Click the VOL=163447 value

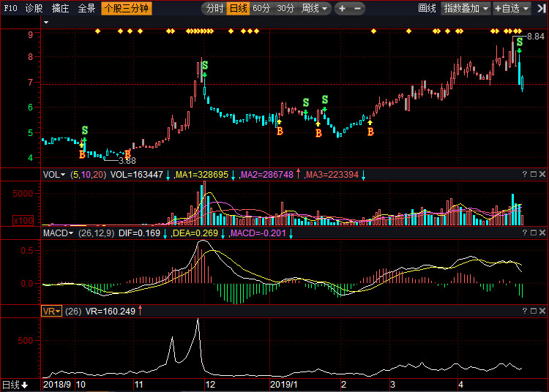(x=137, y=175)
